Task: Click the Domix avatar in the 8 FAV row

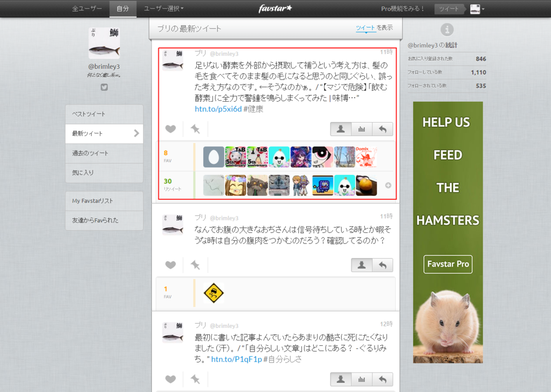Action: coord(366,156)
